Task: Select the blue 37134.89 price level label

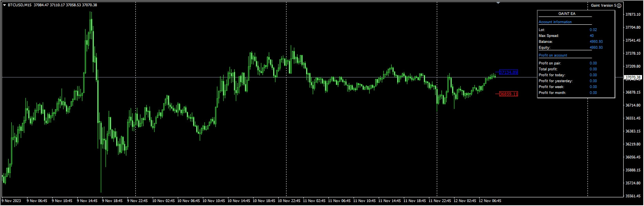Action: click(x=508, y=72)
